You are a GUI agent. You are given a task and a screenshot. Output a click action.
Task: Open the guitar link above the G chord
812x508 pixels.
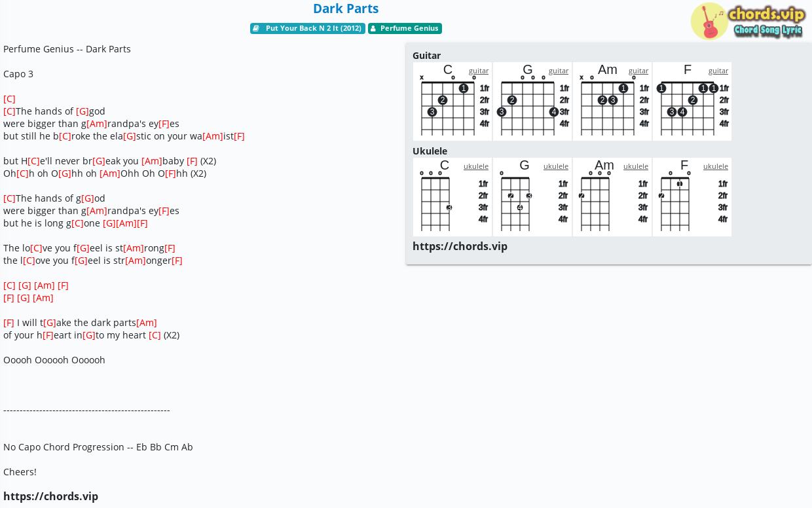coord(559,71)
